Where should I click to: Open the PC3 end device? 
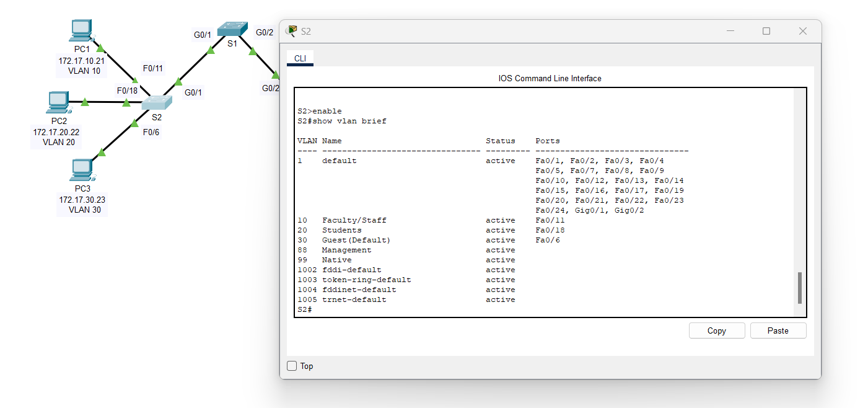tap(81, 168)
